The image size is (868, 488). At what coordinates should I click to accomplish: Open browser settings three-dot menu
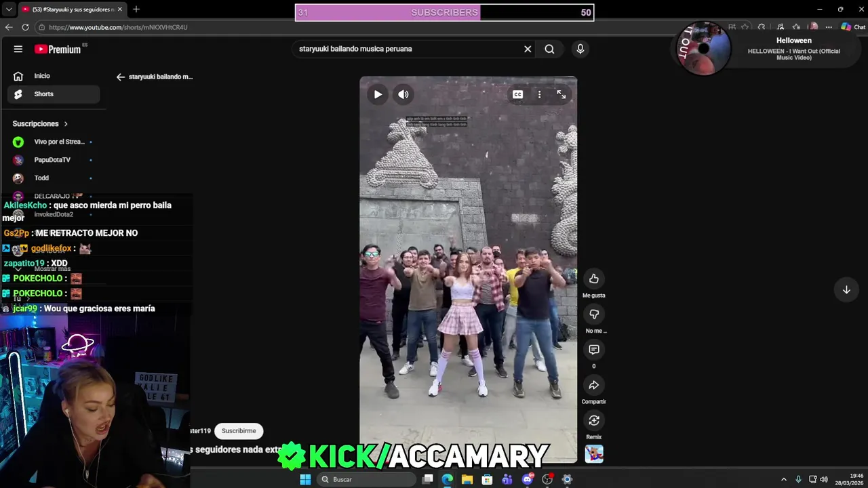(x=829, y=27)
